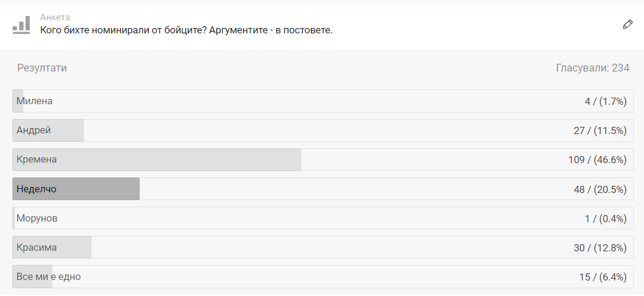This screenshot has height=296, width=644.
Task: Click the pencil edit poll icon
Action: 627,24
